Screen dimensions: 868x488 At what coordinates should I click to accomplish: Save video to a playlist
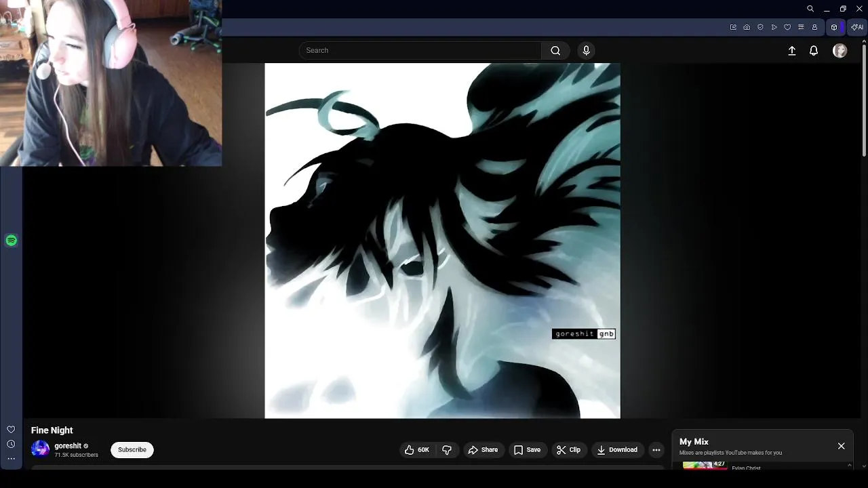[x=527, y=450]
